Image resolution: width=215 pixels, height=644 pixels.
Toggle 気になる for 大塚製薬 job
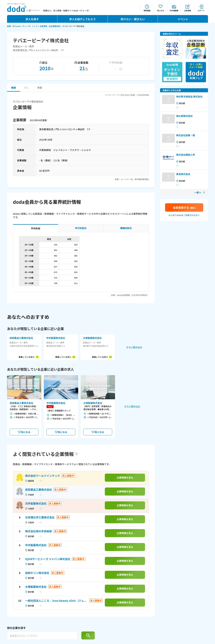[x=98, y=432]
